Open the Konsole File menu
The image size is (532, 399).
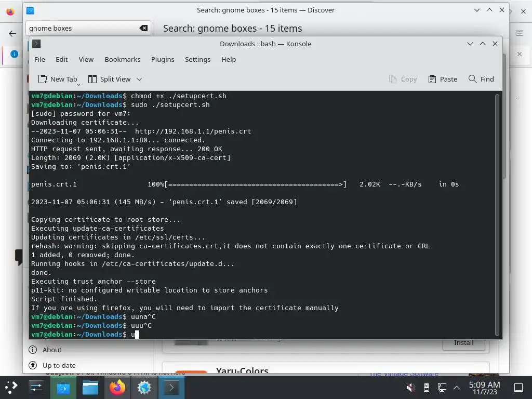(x=39, y=59)
